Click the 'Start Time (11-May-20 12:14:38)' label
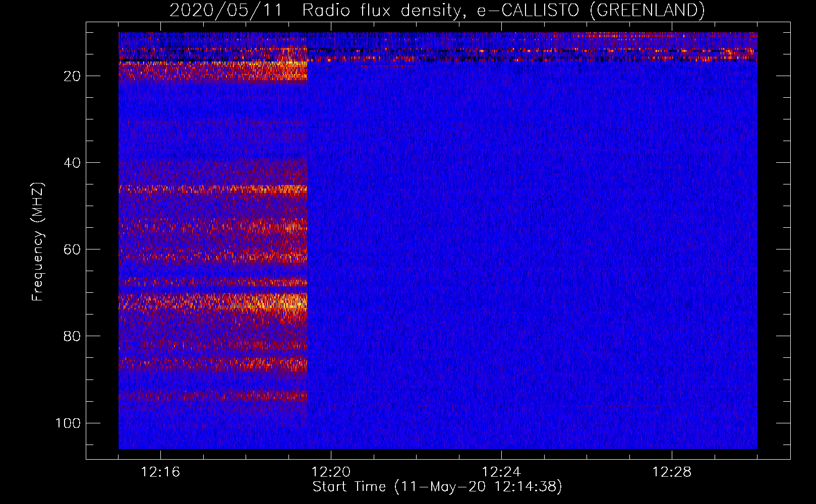The width and height of the screenshot is (816, 504). [x=437, y=487]
